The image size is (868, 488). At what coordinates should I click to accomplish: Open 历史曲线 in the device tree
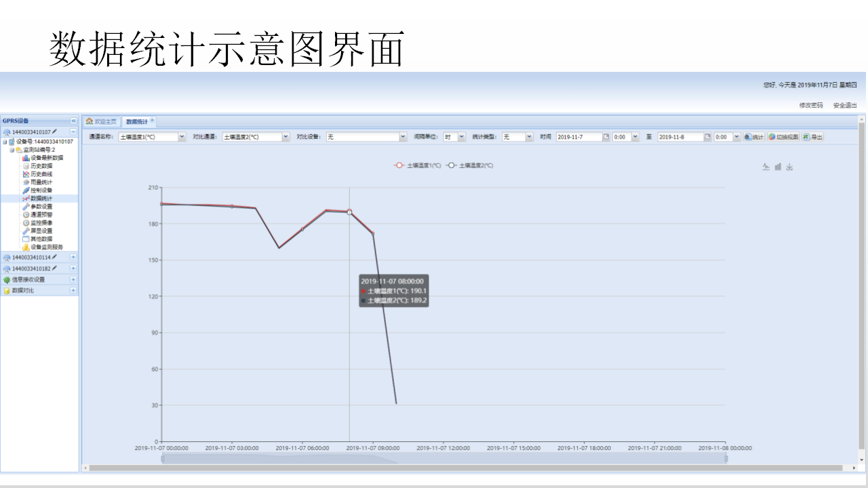(41, 174)
